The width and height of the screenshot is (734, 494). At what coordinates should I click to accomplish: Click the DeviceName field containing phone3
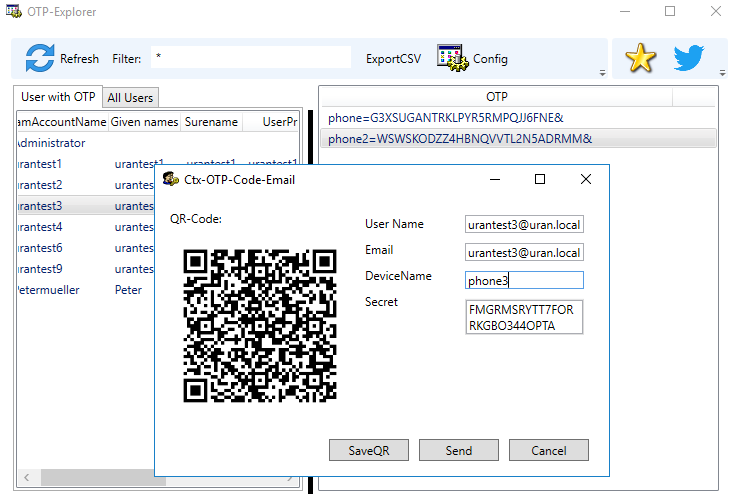(524, 280)
